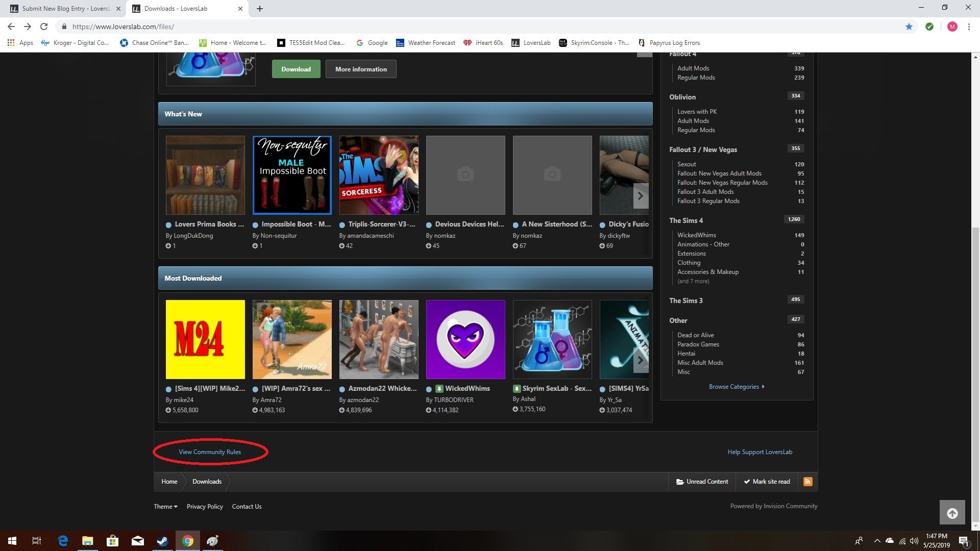The width and height of the screenshot is (980, 551).
Task: Close the Downloads - LoversLab tab
Action: pyautogui.click(x=241, y=9)
